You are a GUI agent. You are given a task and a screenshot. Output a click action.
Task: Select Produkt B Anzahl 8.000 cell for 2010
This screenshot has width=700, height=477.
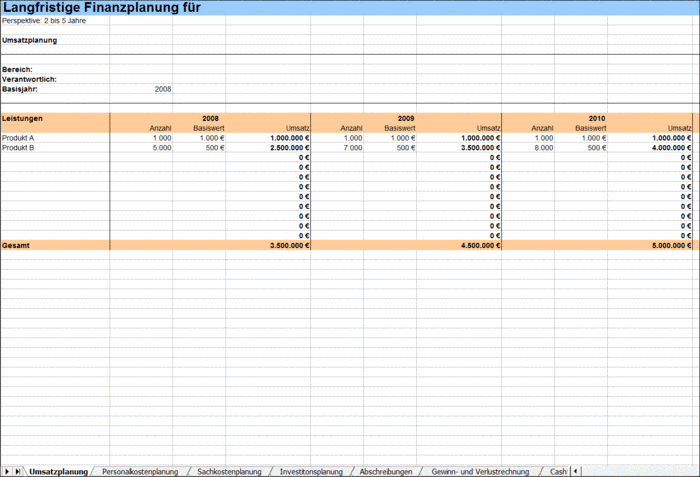pyautogui.click(x=528, y=148)
